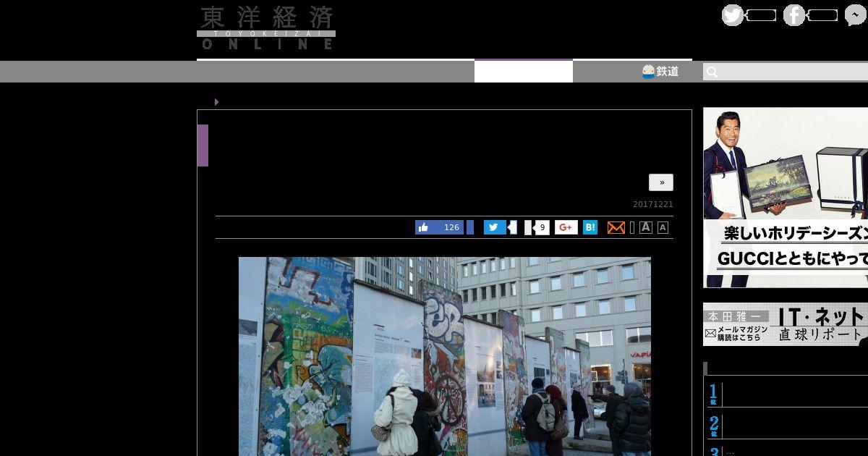Switch to small font size A
The image size is (868, 456).
pos(663,227)
